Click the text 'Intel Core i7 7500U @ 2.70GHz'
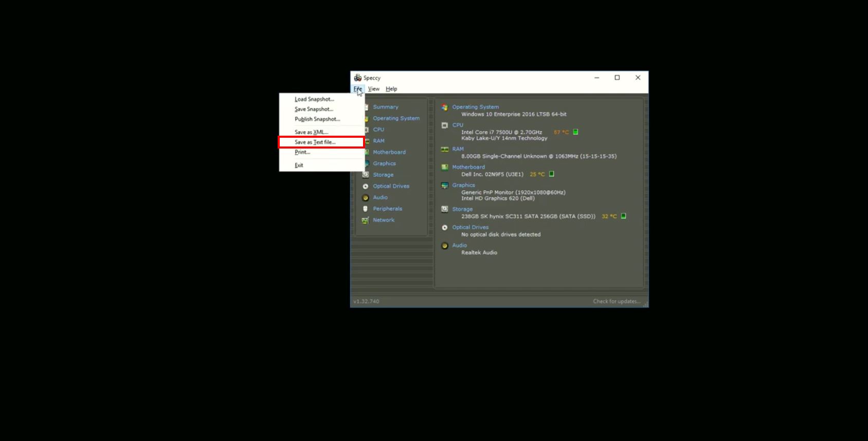The height and width of the screenshot is (441, 868). tap(501, 132)
